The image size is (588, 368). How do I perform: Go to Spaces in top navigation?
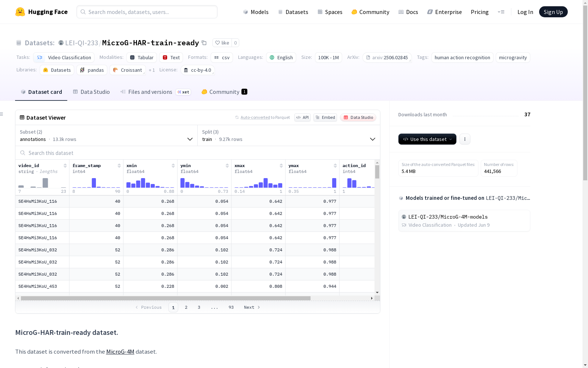(330, 12)
